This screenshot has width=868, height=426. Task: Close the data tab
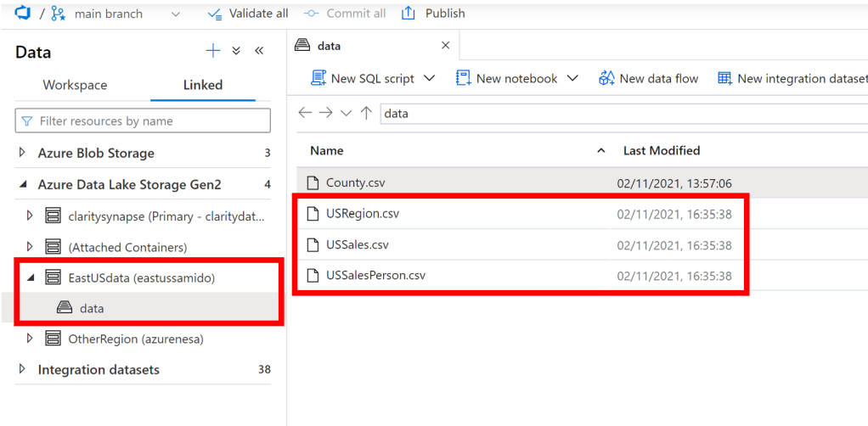click(x=446, y=46)
